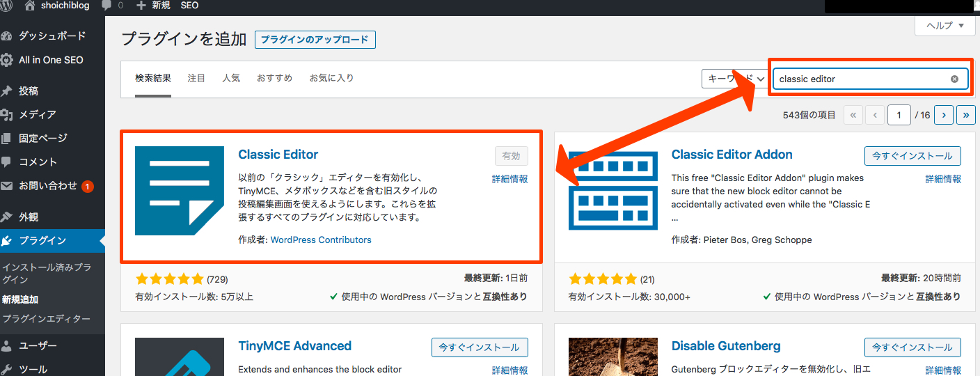
Task: Open SEO in the admin bar
Action: click(189, 6)
